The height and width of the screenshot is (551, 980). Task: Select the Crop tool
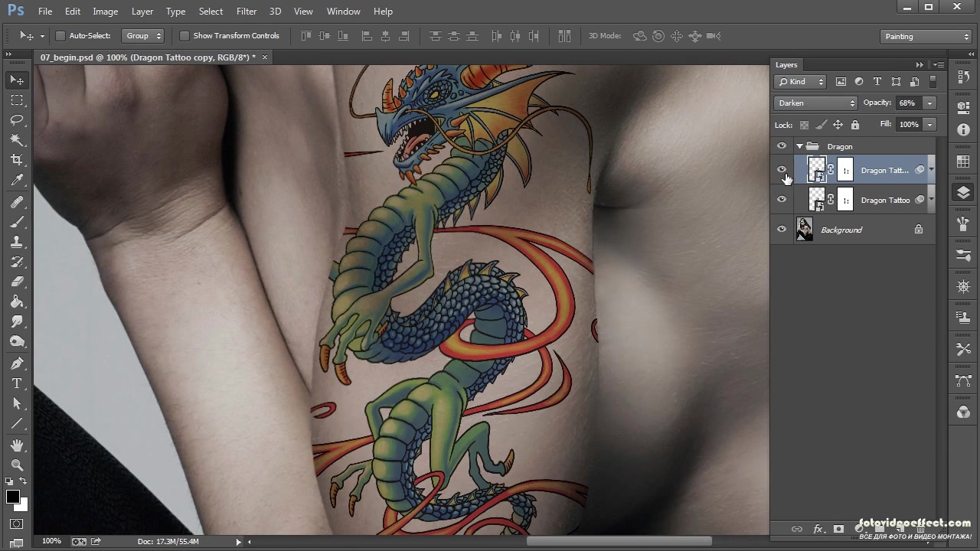[x=17, y=160]
